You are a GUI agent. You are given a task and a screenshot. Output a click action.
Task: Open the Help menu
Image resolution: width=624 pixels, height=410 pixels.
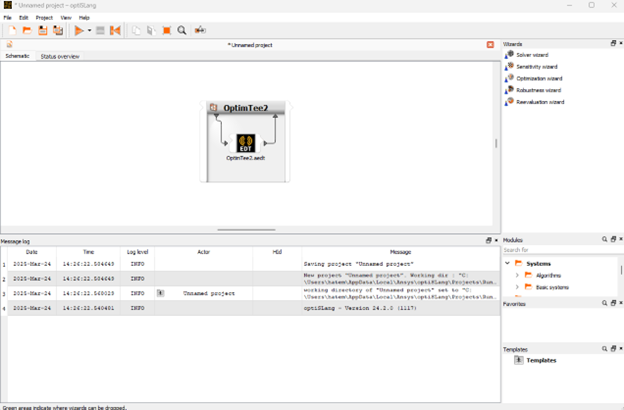84,18
